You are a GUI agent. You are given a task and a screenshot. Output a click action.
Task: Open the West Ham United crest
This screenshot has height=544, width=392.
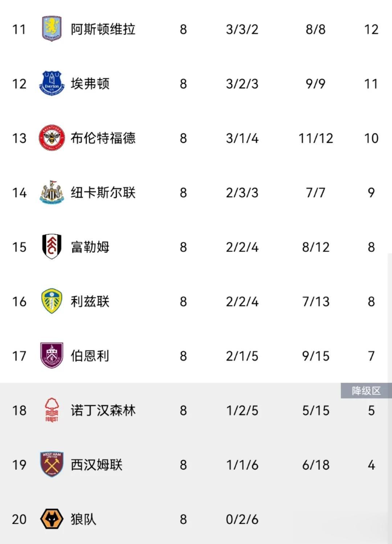click(52, 465)
